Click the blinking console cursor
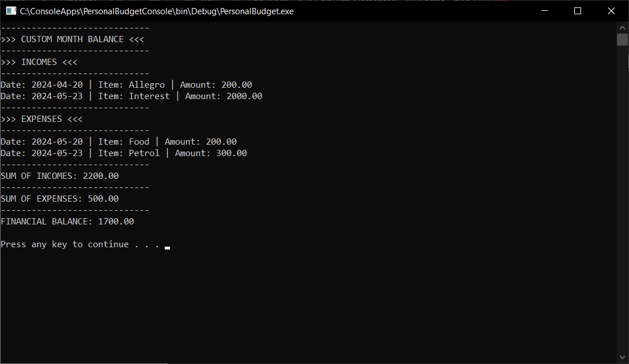The image size is (629, 364). pos(167,248)
